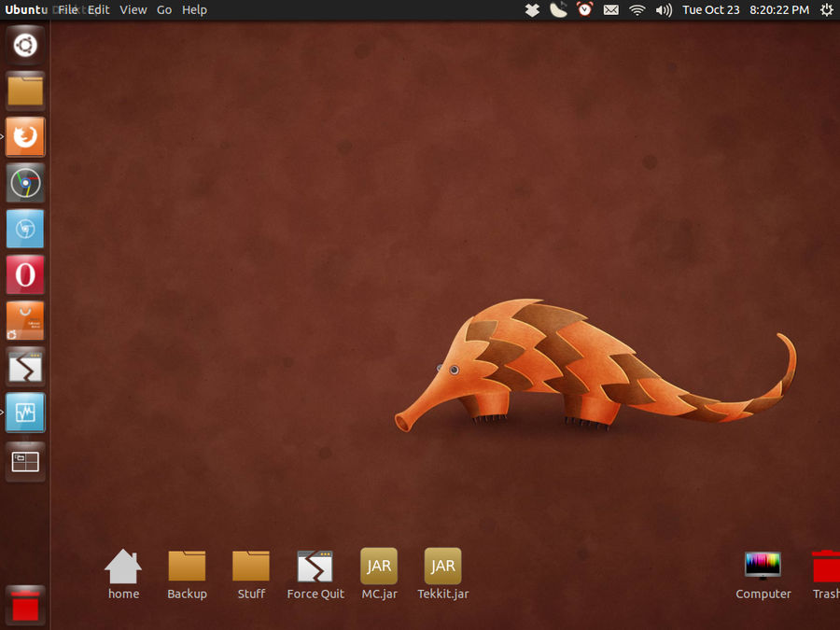Viewport: 840px width, 630px height.
Task: Open the messaging mail indicator
Action: [x=610, y=10]
